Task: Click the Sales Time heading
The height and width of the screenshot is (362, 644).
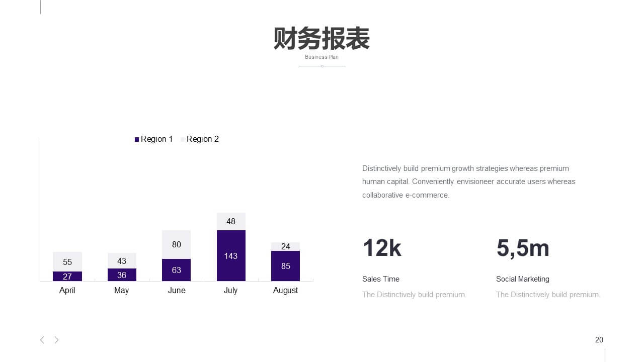Action: 381,279
